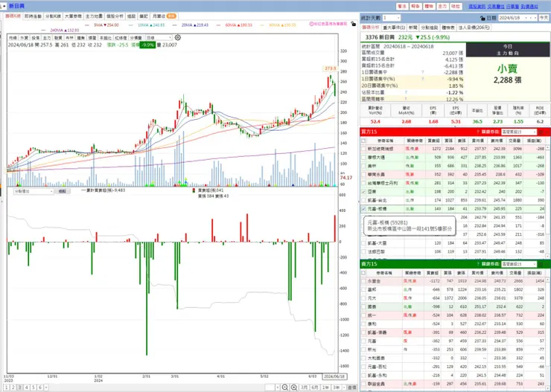This screenshot has width=551, height=392.
Task: Click 凱基-台北 broker name
Action: (376, 200)
